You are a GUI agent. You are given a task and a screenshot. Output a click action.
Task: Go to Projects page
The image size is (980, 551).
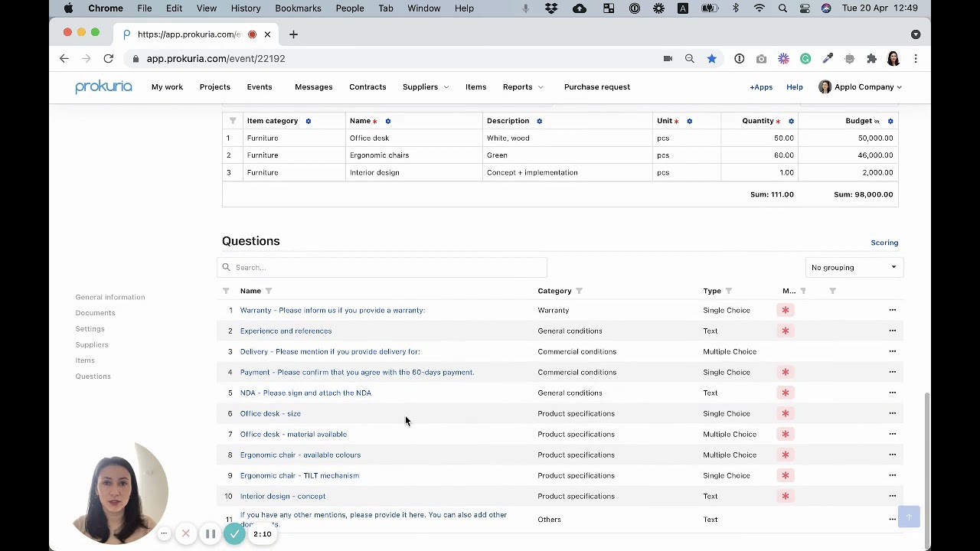tap(215, 86)
